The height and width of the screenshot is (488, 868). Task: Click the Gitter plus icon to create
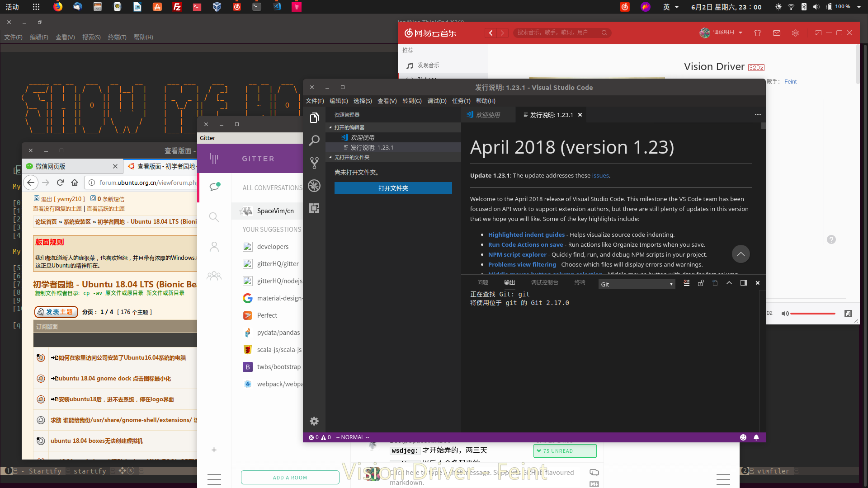(214, 450)
